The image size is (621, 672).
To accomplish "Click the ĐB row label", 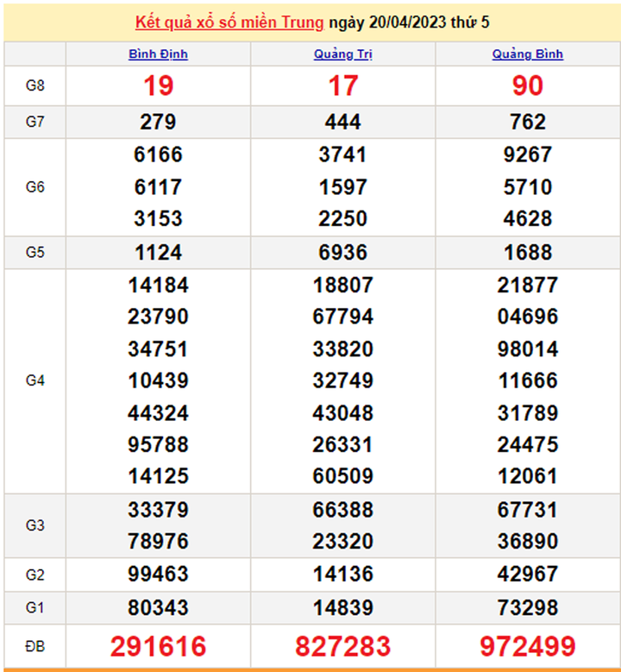I will click(x=34, y=645).
